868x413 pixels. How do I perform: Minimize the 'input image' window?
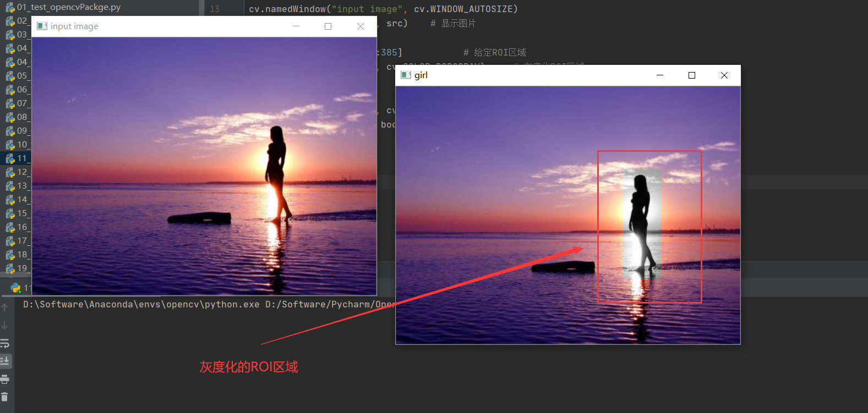click(x=296, y=26)
